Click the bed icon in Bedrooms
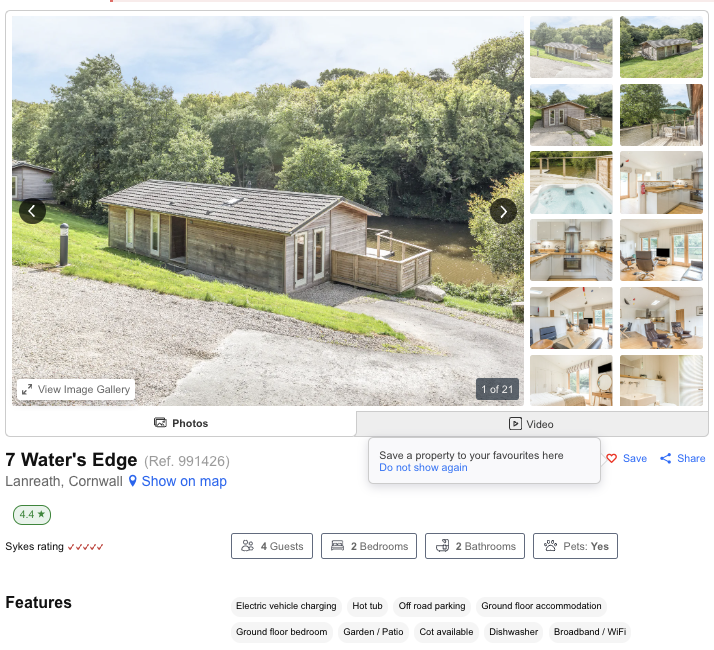The height and width of the screenshot is (650, 714). [x=337, y=546]
